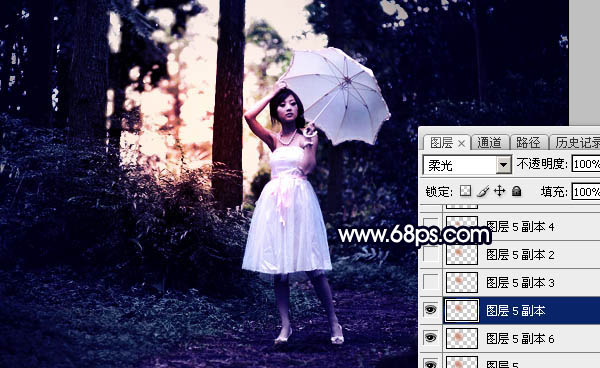Viewport: 600px width, 368px height.
Task: Lock transparent pixels icon
Action: [x=465, y=191]
